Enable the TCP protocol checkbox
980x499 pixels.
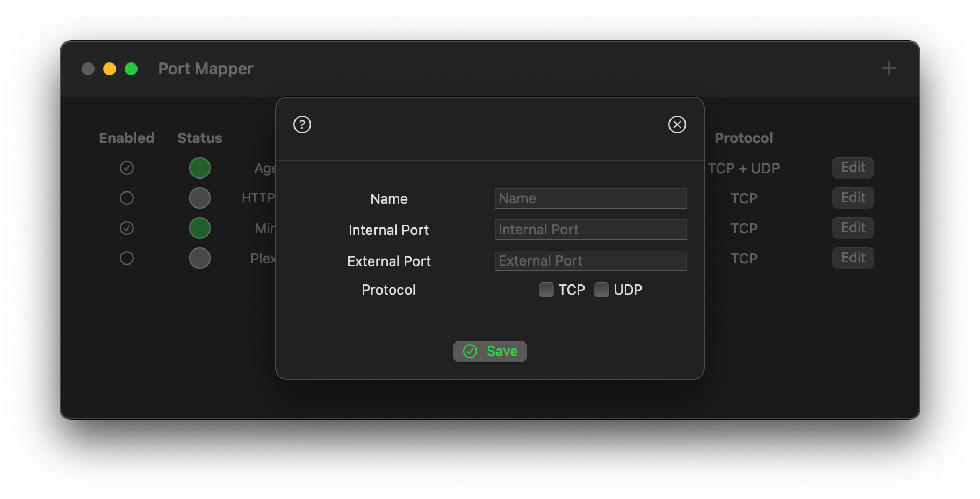pyautogui.click(x=546, y=290)
